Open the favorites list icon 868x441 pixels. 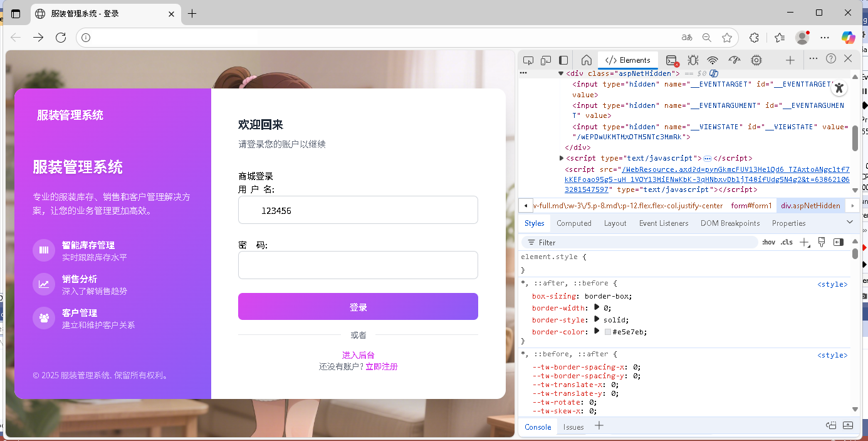(779, 38)
